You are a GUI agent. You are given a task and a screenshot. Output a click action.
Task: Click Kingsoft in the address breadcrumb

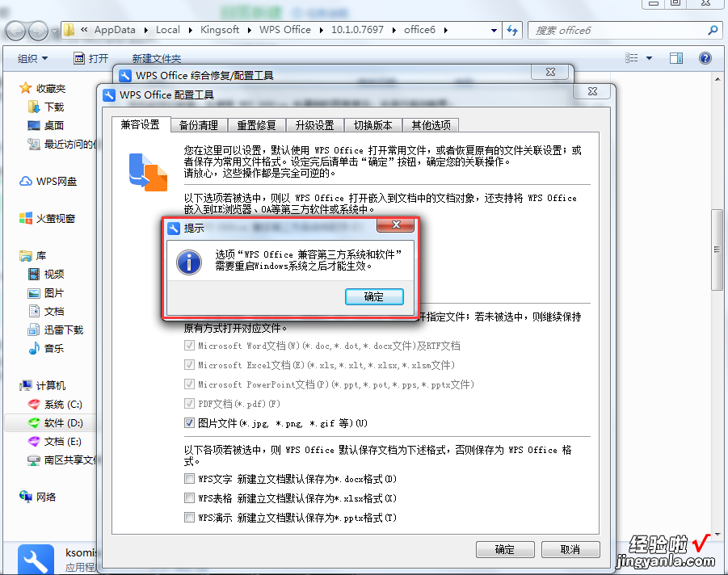click(x=220, y=30)
